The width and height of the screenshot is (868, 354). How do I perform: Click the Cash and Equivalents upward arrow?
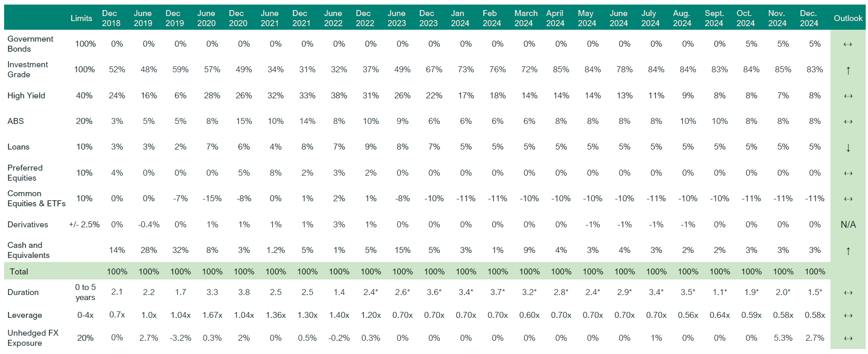point(847,251)
